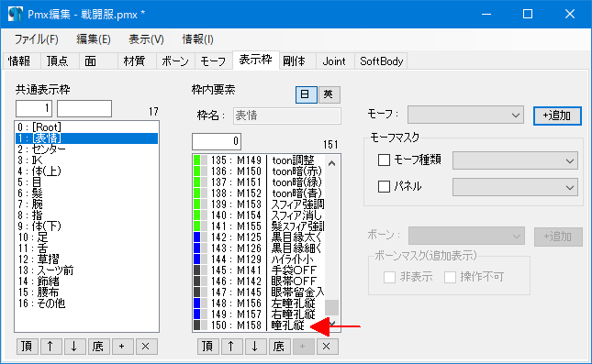Move display frame down one position

coord(74,347)
